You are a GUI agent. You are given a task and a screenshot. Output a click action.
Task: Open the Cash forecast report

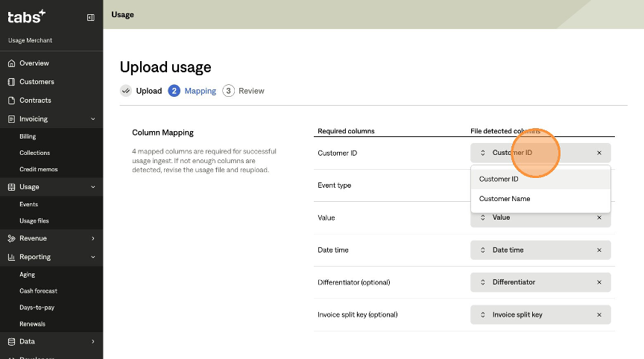click(x=38, y=291)
